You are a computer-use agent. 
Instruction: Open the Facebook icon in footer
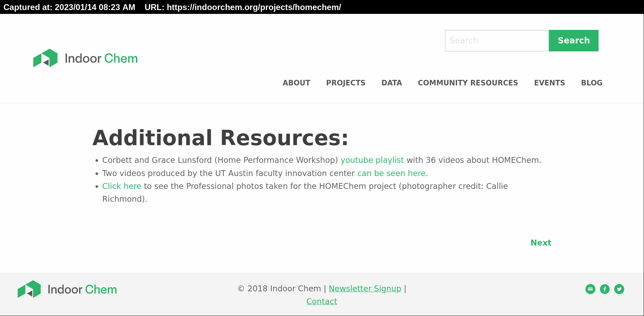pyautogui.click(x=605, y=289)
